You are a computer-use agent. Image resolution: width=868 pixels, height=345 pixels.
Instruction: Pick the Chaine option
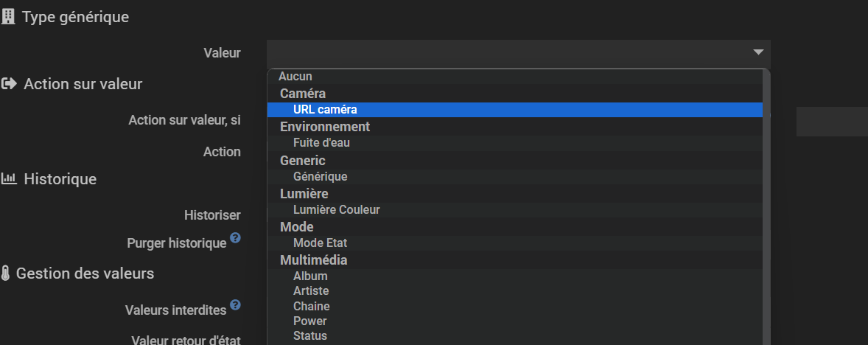coord(311,307)
